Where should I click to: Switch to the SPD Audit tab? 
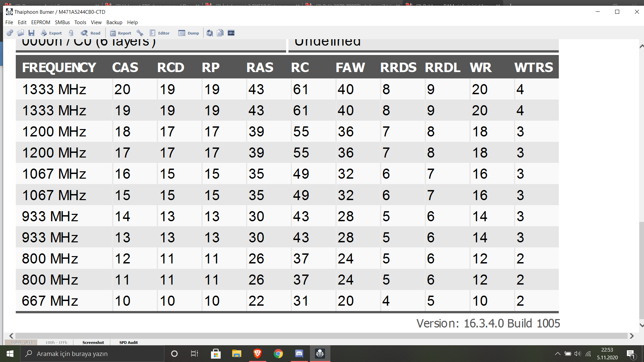(x=128, y=342)
